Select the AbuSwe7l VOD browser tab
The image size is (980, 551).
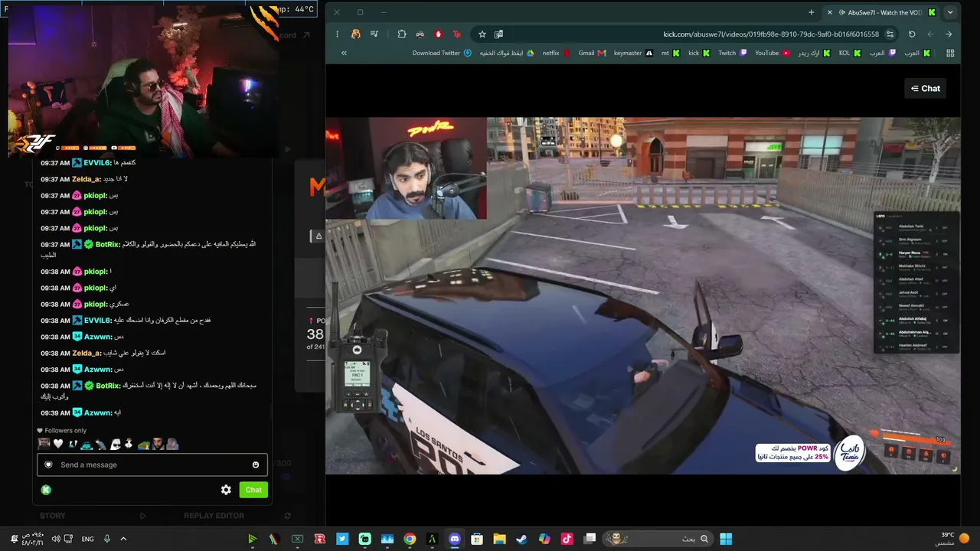[x=880, y=12]
